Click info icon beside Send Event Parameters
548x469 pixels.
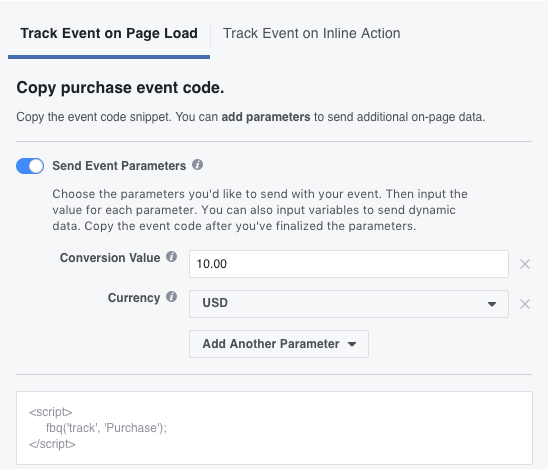pos(197,165)
